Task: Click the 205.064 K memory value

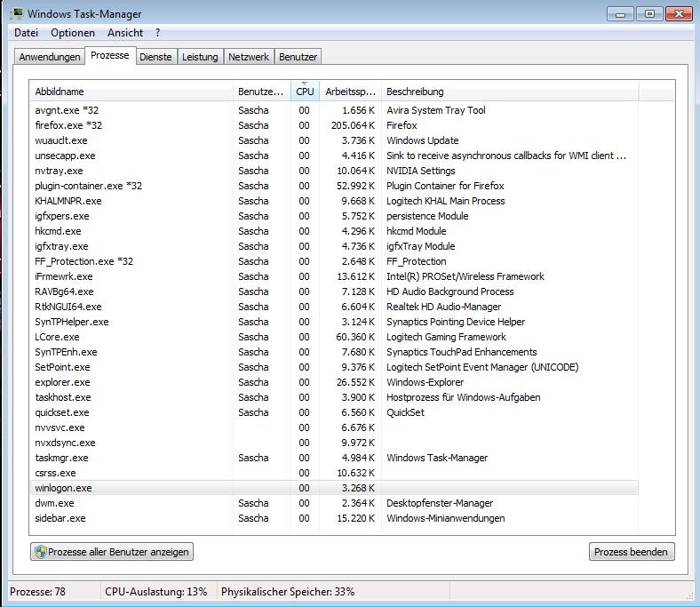Action: click(353, 125)
